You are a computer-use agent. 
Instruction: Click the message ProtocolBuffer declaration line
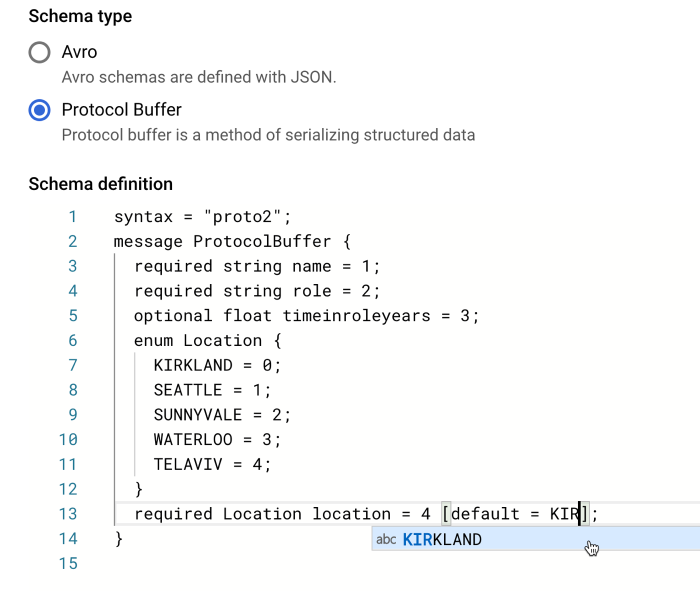coord(232,241)
